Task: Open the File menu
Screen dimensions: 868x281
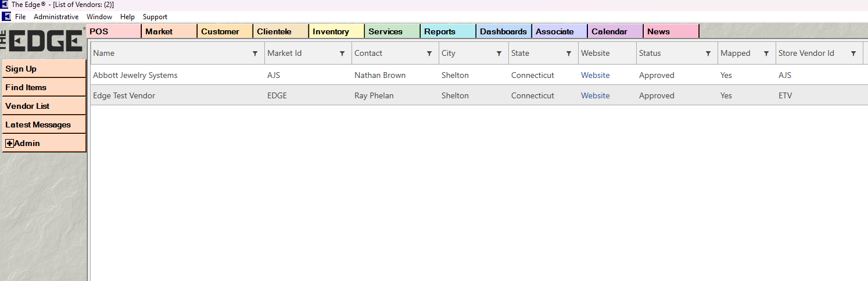Action: pyautogui.click(x=20, y=17)
